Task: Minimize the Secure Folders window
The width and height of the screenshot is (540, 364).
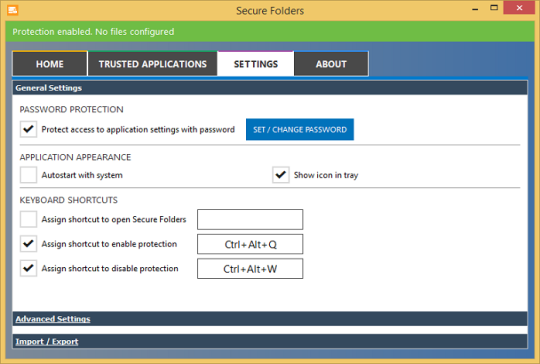Action: tap(475, 8)
